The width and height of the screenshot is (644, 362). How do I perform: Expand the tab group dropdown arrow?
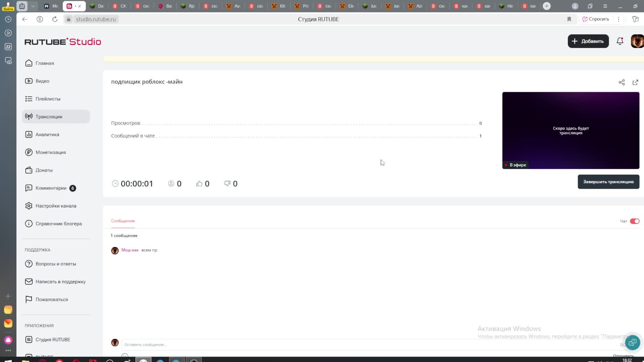tap(33, 6)
